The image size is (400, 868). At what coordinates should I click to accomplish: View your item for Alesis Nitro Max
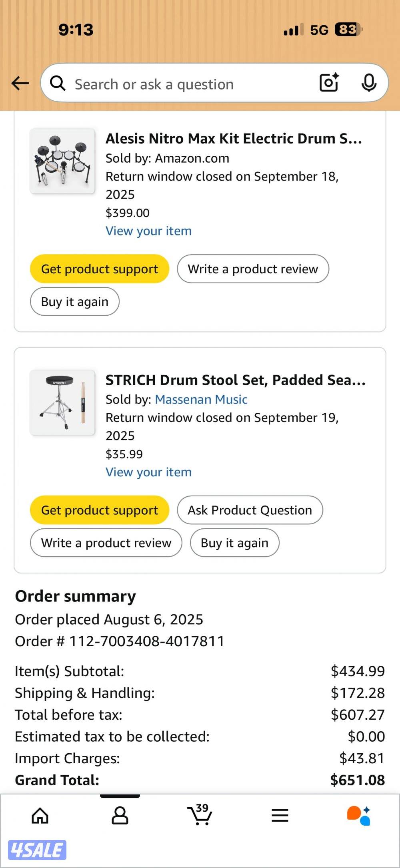click(148, 231)
